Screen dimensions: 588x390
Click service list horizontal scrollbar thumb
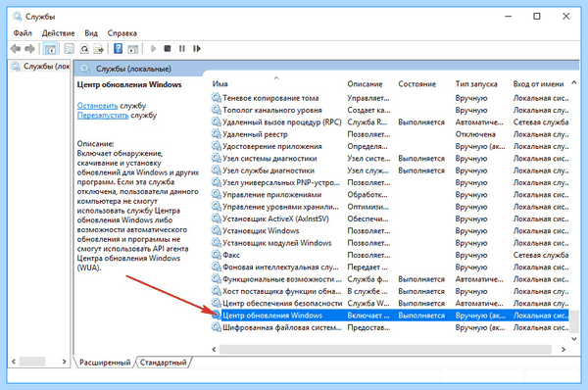pos(385,350)
